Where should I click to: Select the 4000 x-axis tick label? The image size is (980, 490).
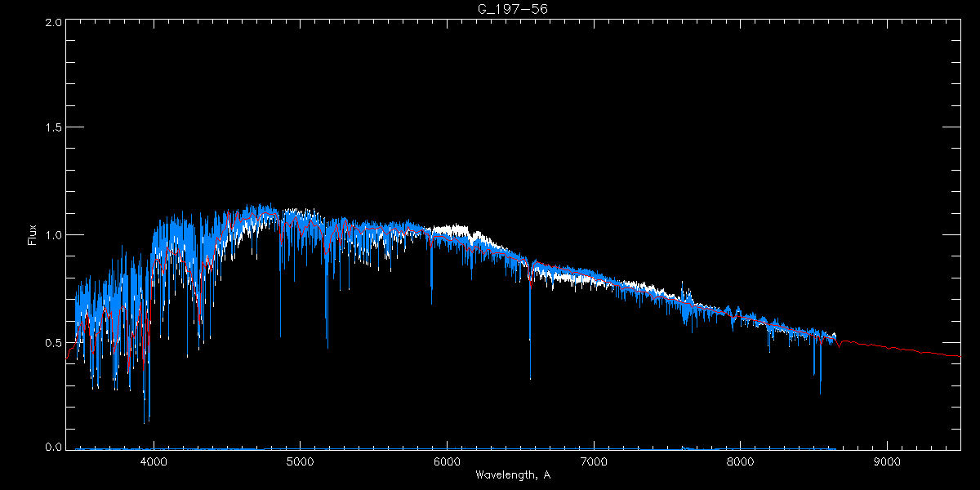pyautogui.click(x=154, y=461)
